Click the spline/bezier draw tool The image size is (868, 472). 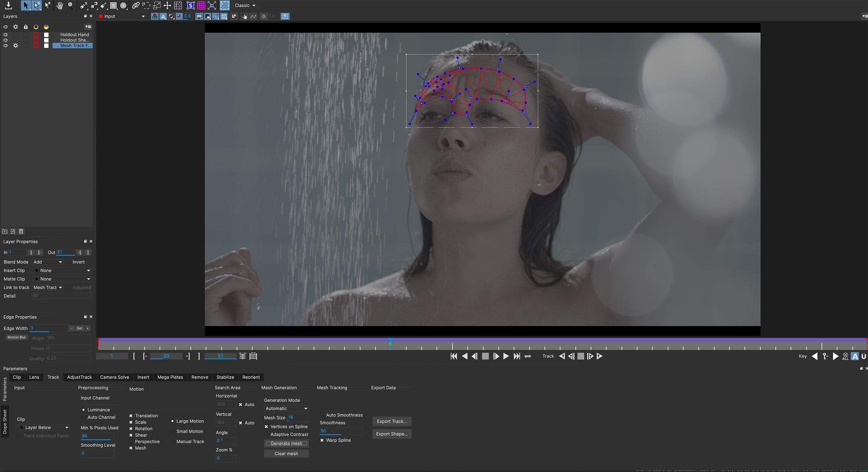click(x=82, y=5)
